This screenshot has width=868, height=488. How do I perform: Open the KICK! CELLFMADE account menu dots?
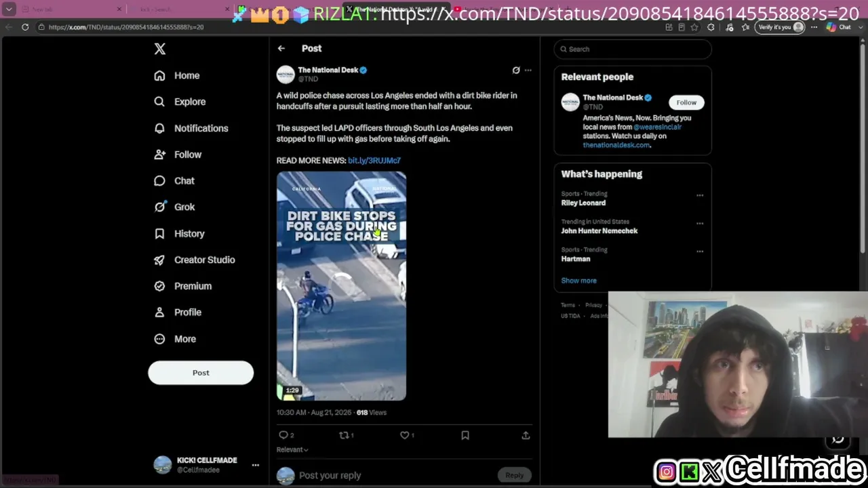256,465
